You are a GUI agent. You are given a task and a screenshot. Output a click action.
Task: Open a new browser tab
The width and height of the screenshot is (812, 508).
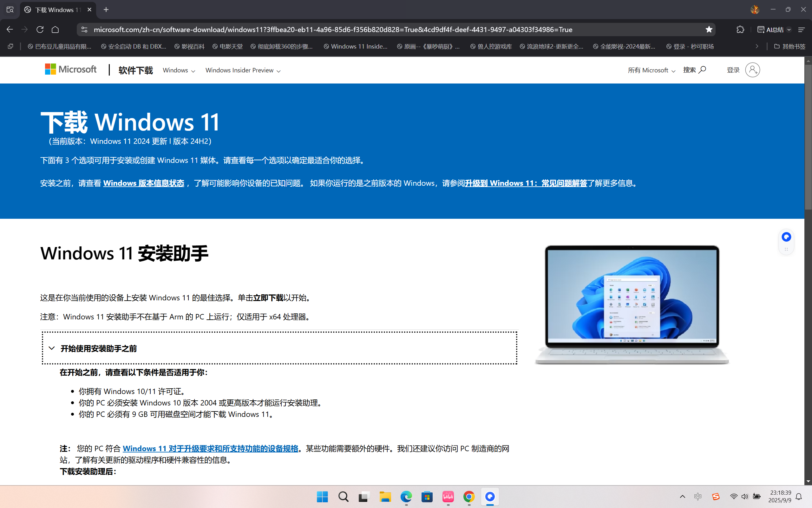click(x=106, y=10)
